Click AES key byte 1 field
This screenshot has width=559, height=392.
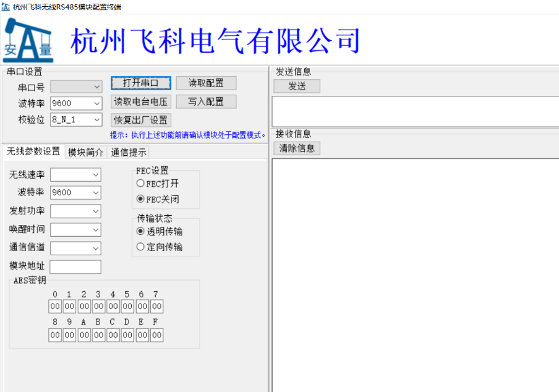pos(69,307)
